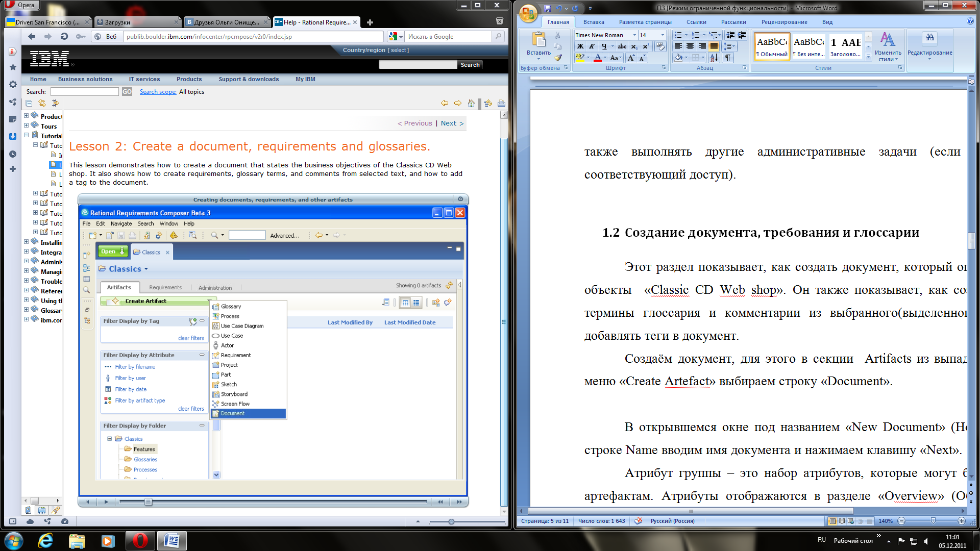Open the line spacing dropdown in Word
This screenshot has width=980, height=551.
(x=729, y=46)
